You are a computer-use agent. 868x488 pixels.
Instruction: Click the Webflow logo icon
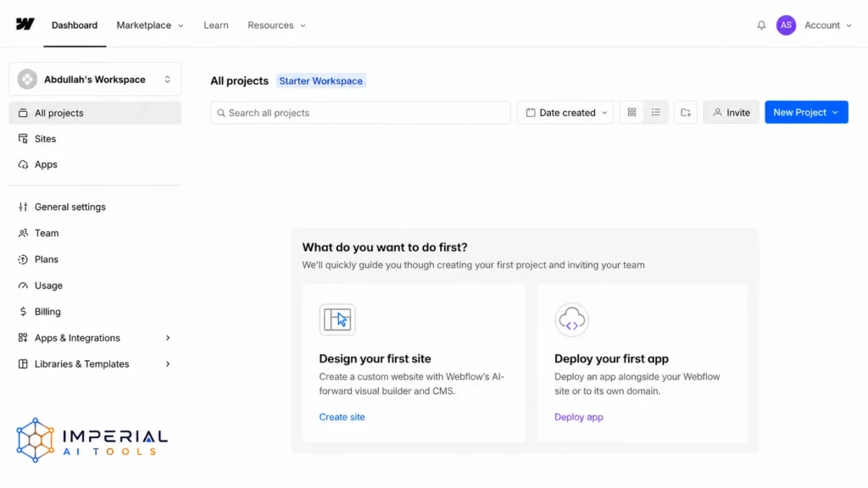pyautogui.click(x=25, y=25)
